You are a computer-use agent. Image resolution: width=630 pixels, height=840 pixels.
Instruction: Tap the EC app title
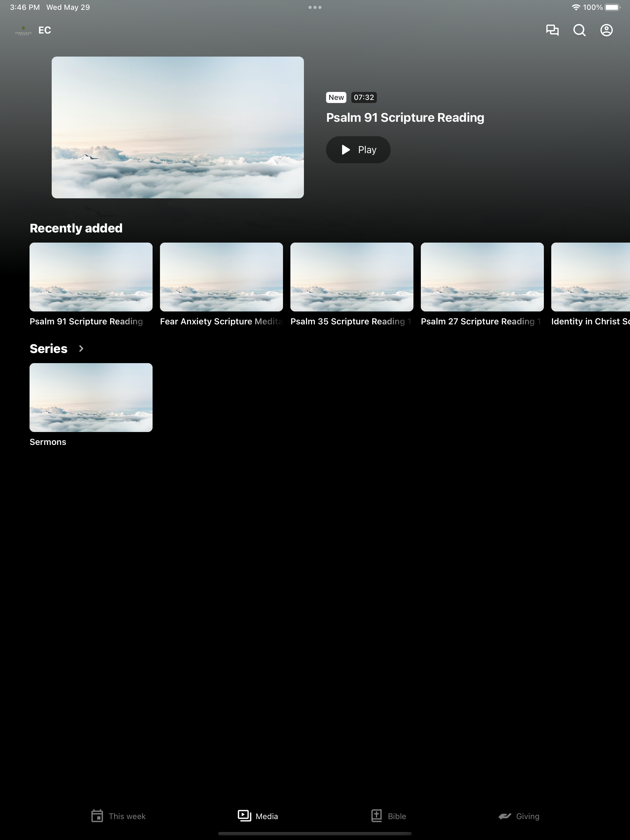point(45,30)
